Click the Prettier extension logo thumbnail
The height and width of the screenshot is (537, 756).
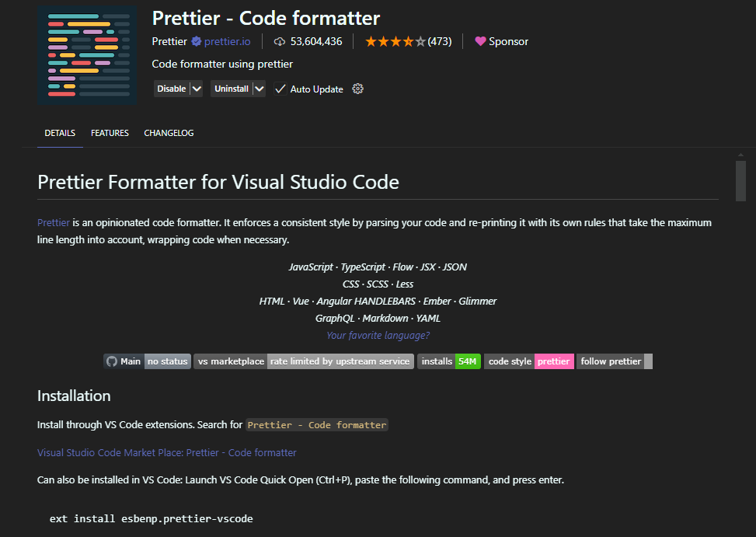click(x=87, y=55)
